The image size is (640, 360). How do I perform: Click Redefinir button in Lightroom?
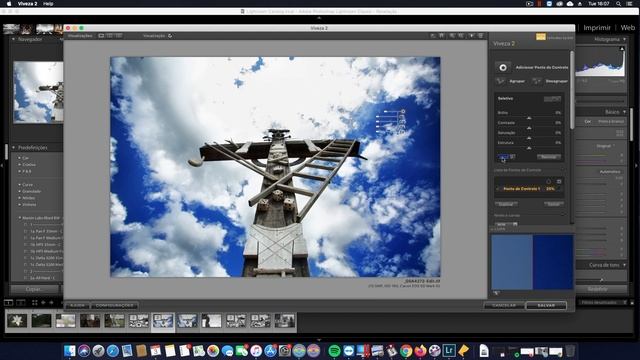click(598, 289)
